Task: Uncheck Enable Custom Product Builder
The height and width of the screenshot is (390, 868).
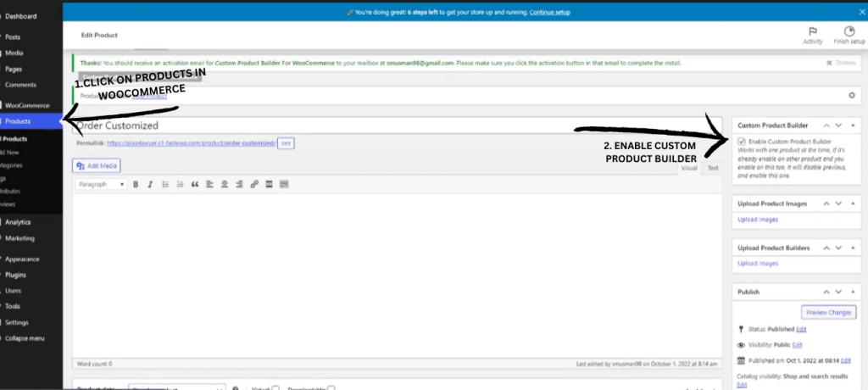Action: 742,142
